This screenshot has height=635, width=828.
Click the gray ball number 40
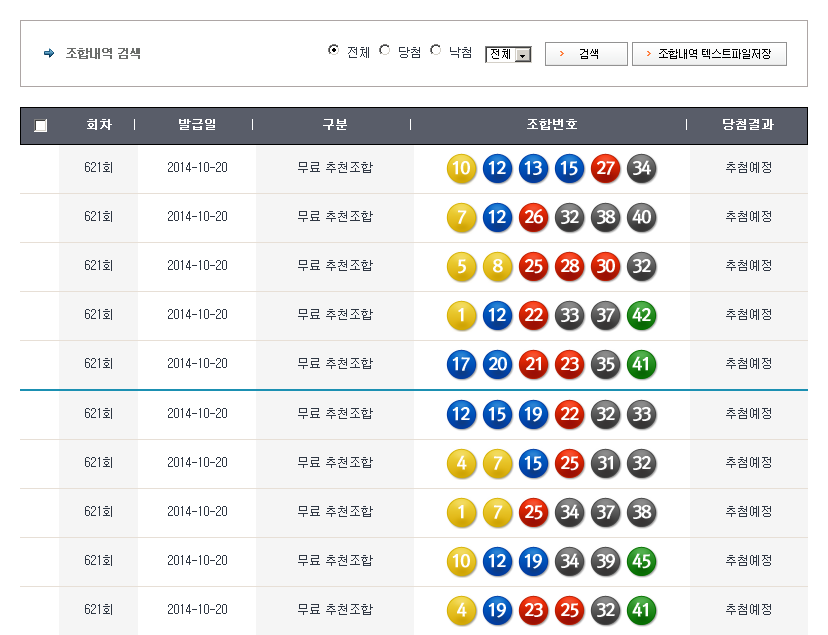[x=641, y=217]
